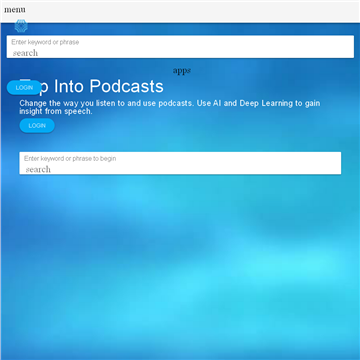
Task: Open the menu icon in header
Action: 15,10
